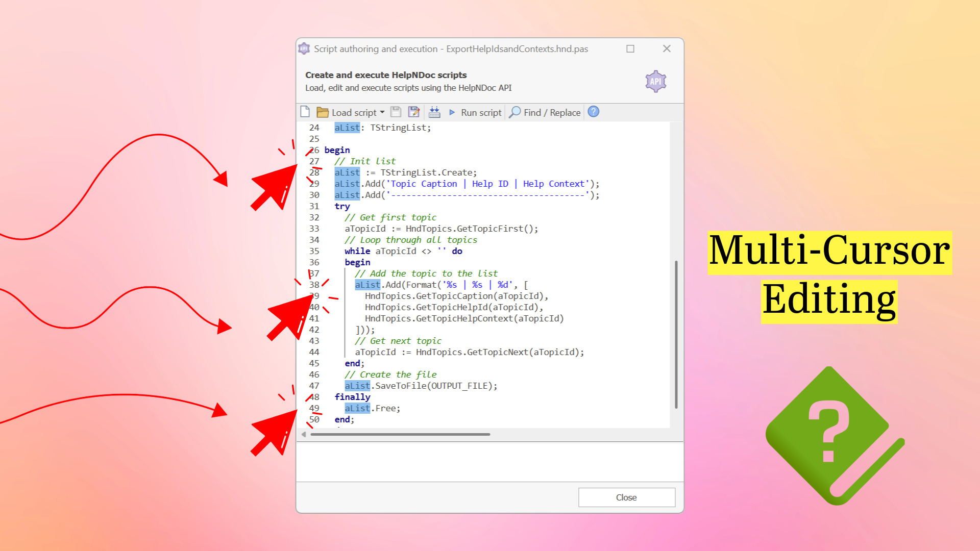Click the horizontal scrollbar thumb in editor

(400, 435)
